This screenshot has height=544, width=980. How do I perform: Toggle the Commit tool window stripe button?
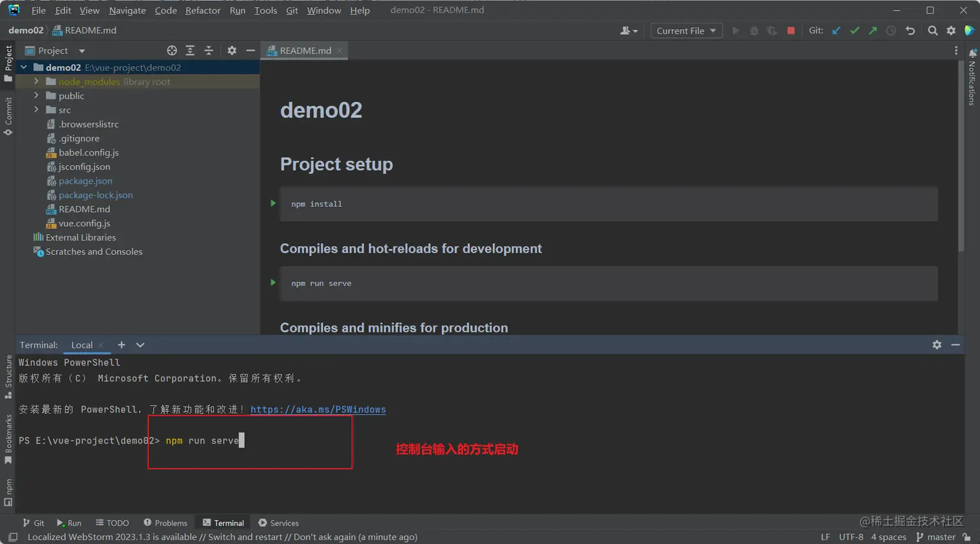pos(8,116)
